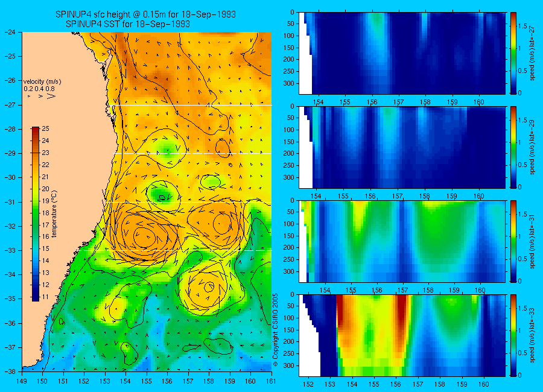Click the '15' tick on temperature colorbar
Image resolution: width=543 pixels, height=392 pixels.
click(45, 248)
